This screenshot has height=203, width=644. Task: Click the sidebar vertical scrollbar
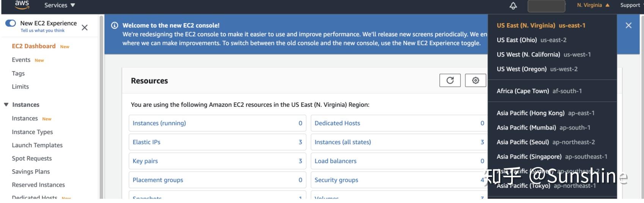(101, 106)
